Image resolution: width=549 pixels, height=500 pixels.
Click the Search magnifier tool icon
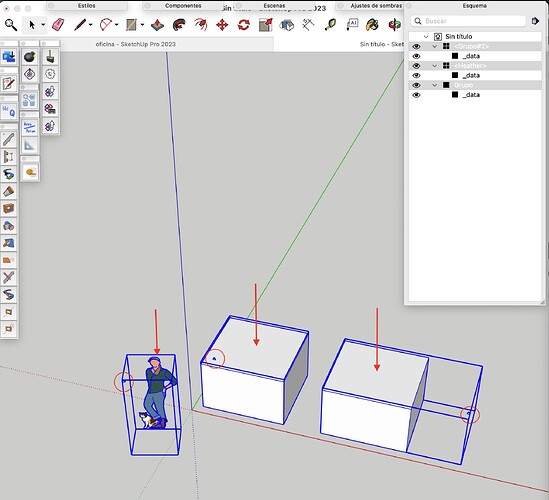click(x=11, y=25)
